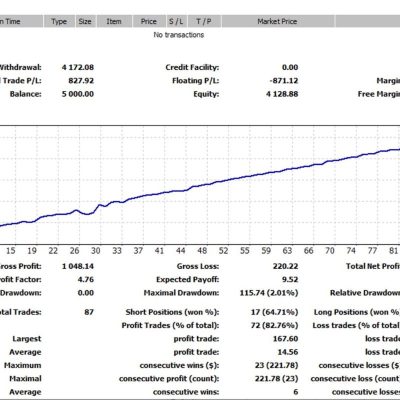Select the total trades value 87
The height and width of the screenshot is (400, 400).
[89, 312]
